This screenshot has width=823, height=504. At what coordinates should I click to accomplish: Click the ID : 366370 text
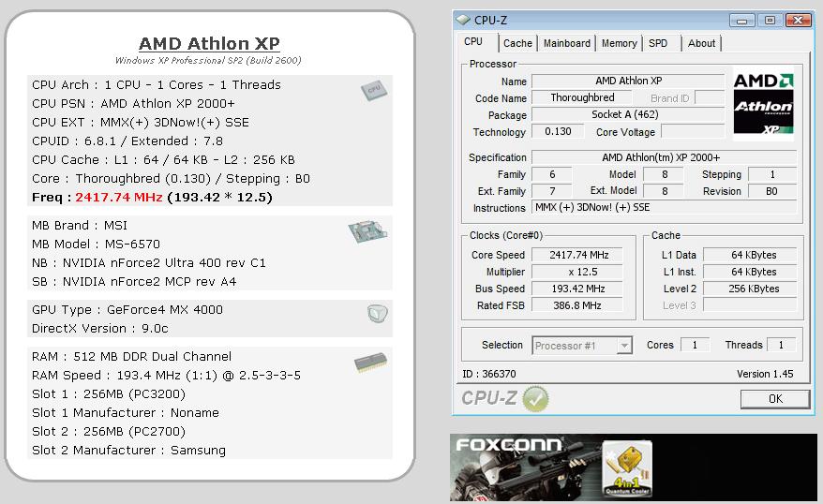489,374
